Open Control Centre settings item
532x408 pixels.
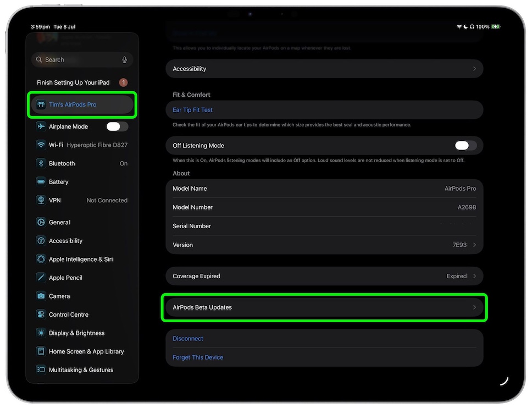[69, 315]
